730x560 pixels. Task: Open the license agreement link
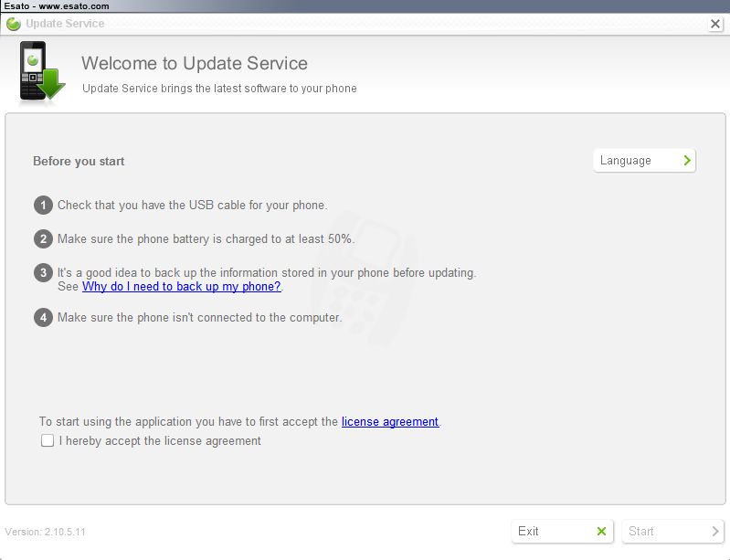click(x=390, y=421)
